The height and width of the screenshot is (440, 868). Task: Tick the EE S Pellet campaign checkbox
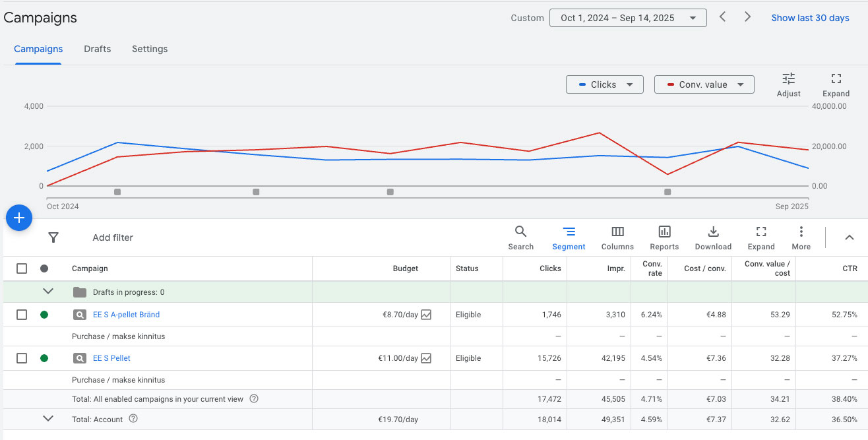pyautogui.click(x=22, y=358)
